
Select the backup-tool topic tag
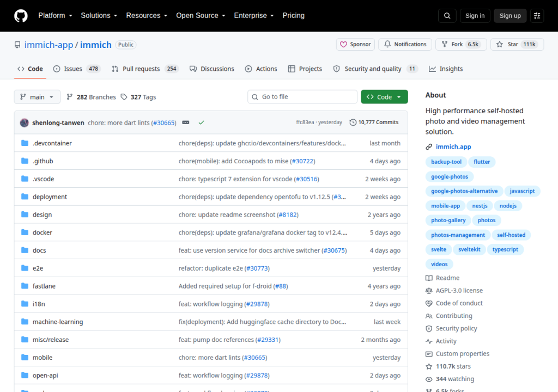pos(446,162)
